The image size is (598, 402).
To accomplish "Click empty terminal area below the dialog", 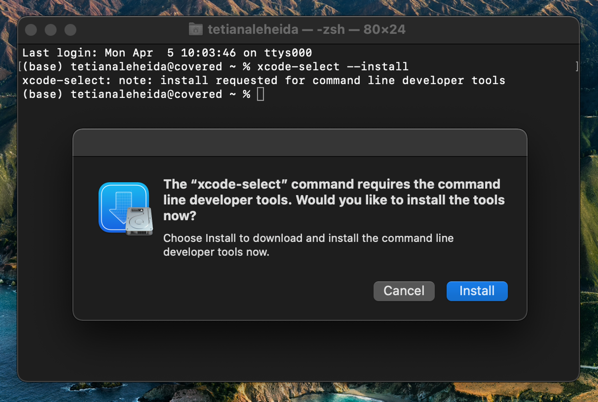I will pyautogui.click(x=299, y=351).
